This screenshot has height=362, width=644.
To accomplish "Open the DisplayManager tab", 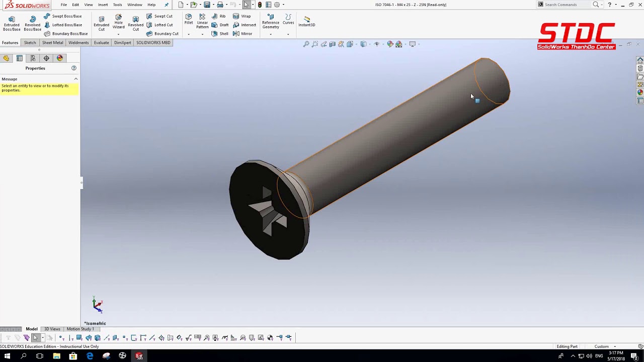I will [60, 58].
